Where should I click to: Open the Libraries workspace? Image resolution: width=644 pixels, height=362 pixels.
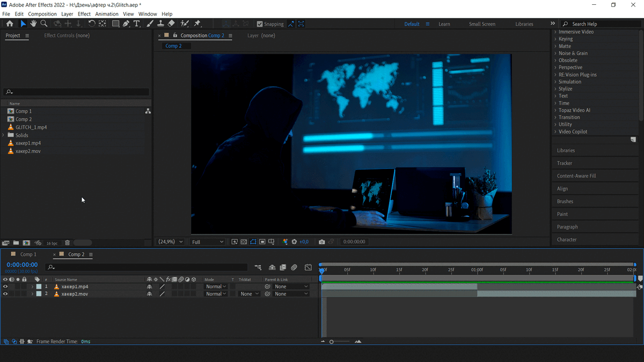coord(524,24)
